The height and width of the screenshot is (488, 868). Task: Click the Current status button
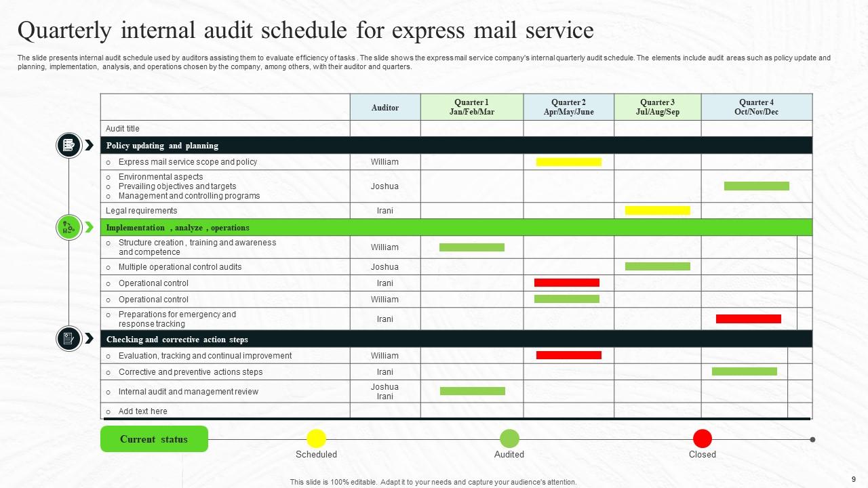154,439
